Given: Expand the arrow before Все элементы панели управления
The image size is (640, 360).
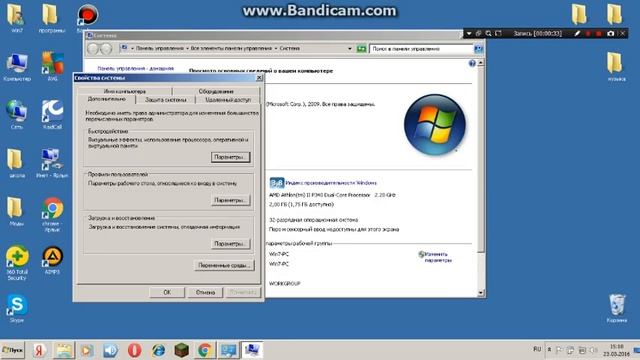Looking at the screenshot, I should pos(187,49).
